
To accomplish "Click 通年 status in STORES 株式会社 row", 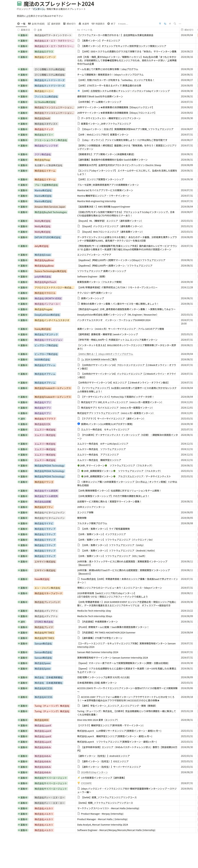I will pyautogui.click(x=22, y=622).
